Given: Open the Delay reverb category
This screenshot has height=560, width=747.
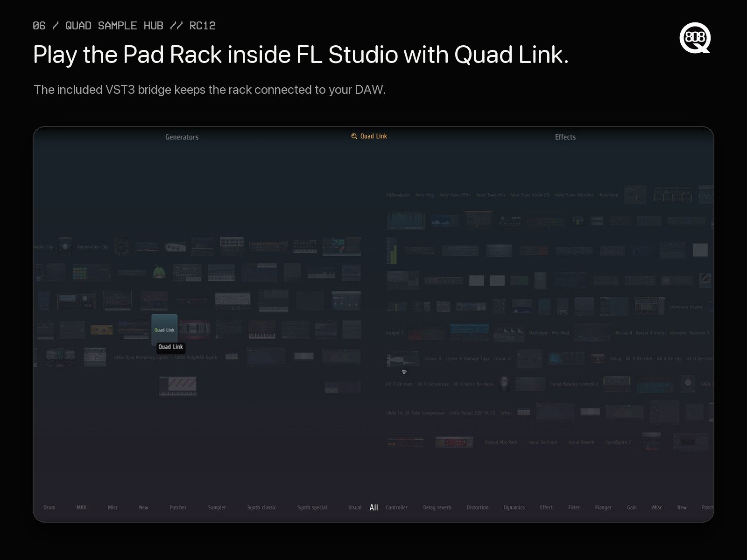Looking at the screenshot, I should pyautogui.click(x=437, y=508).
